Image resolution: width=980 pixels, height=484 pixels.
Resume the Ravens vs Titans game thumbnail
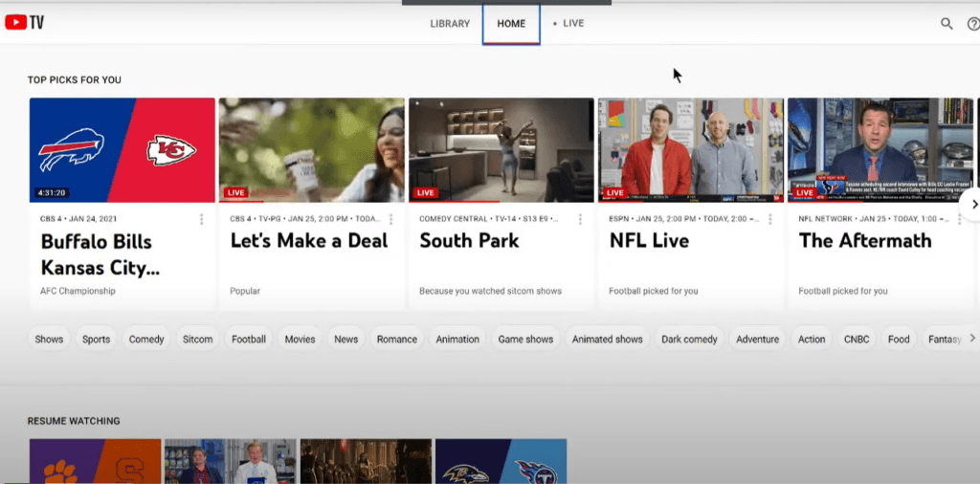pyautogui.click(x=501, y=461)
